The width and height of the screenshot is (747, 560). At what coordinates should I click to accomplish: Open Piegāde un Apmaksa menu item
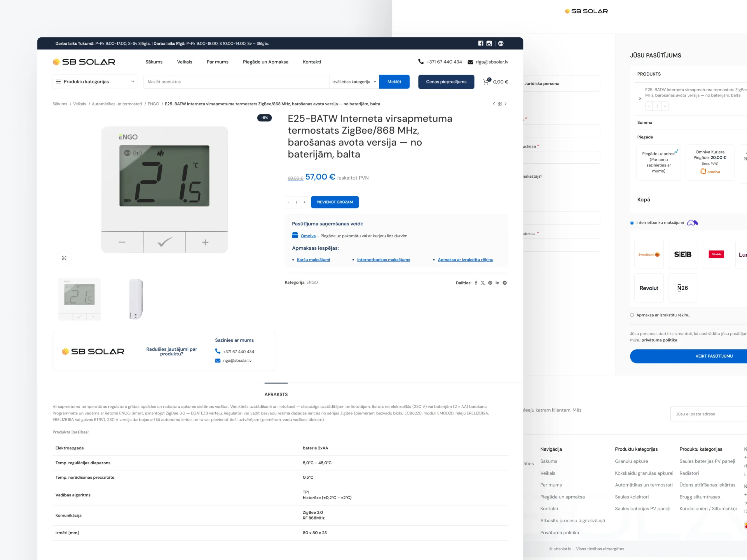point(266,62)
